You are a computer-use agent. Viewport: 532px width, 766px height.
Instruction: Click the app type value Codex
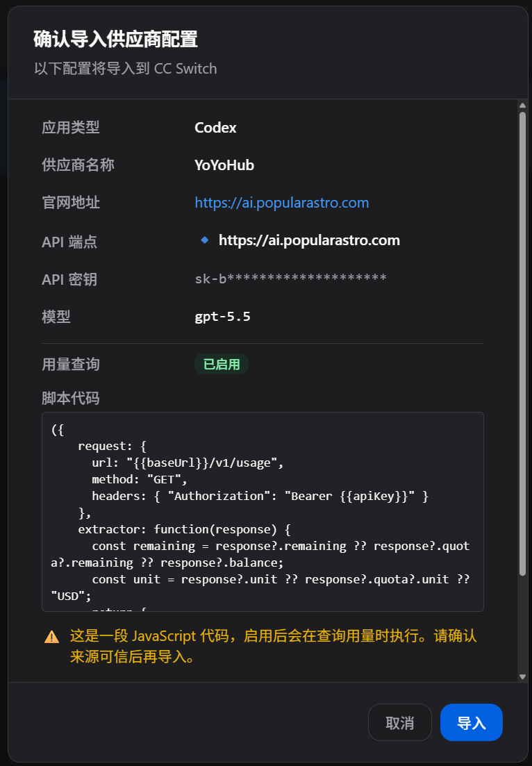point(215,128)
